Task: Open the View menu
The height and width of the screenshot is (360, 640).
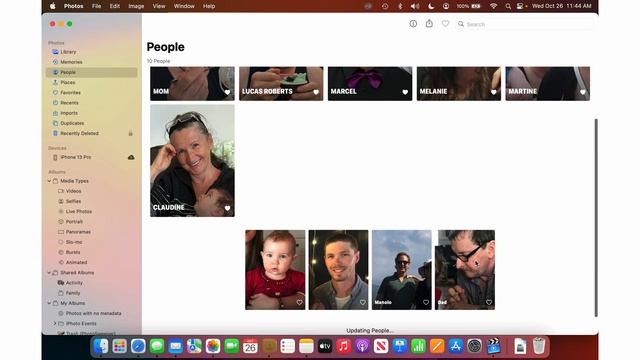Action: (159, 6)
